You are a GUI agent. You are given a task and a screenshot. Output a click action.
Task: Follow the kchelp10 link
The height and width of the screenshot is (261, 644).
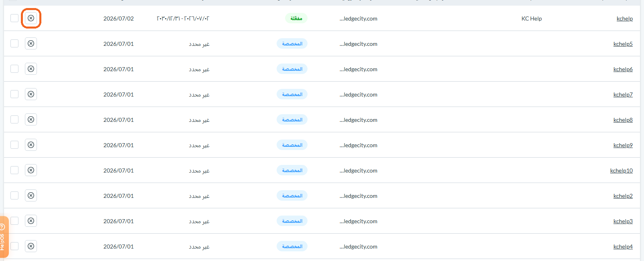pos(621,171)
